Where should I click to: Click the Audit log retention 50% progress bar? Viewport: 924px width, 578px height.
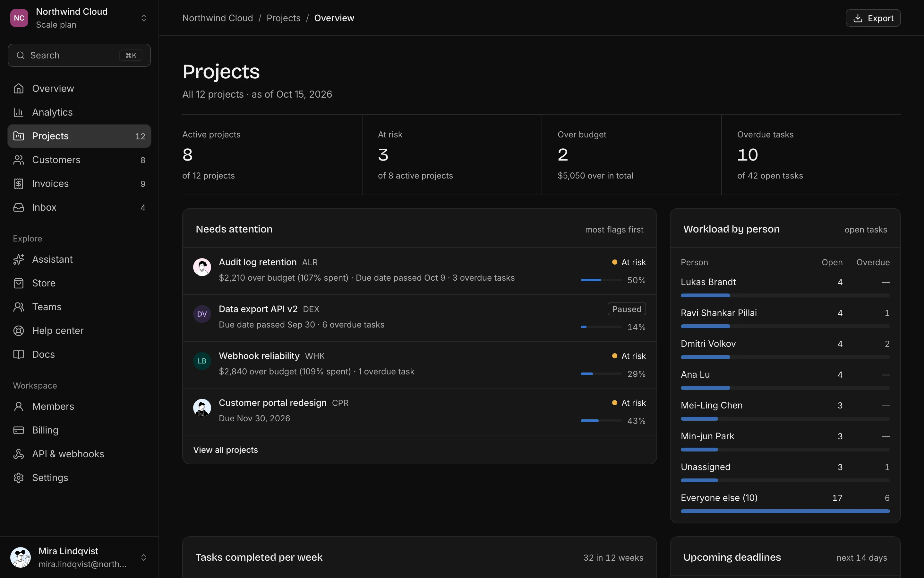[601, 280]
